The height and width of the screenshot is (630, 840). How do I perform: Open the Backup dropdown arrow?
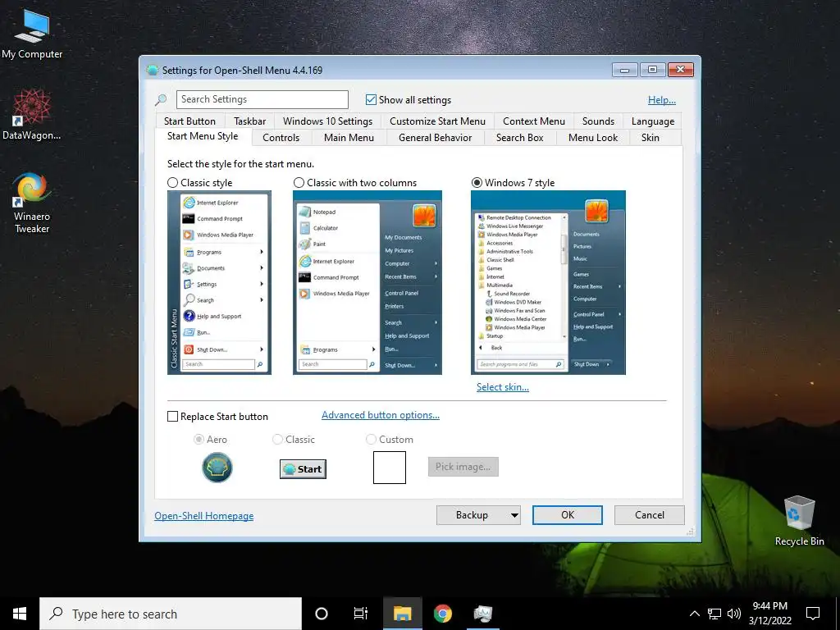coord(514,515)
